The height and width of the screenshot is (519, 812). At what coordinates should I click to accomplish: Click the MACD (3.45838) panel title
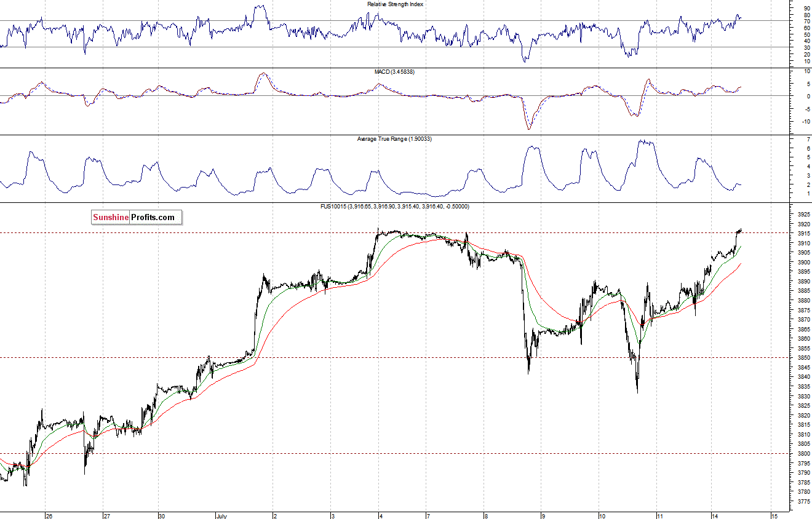[394, 72]
